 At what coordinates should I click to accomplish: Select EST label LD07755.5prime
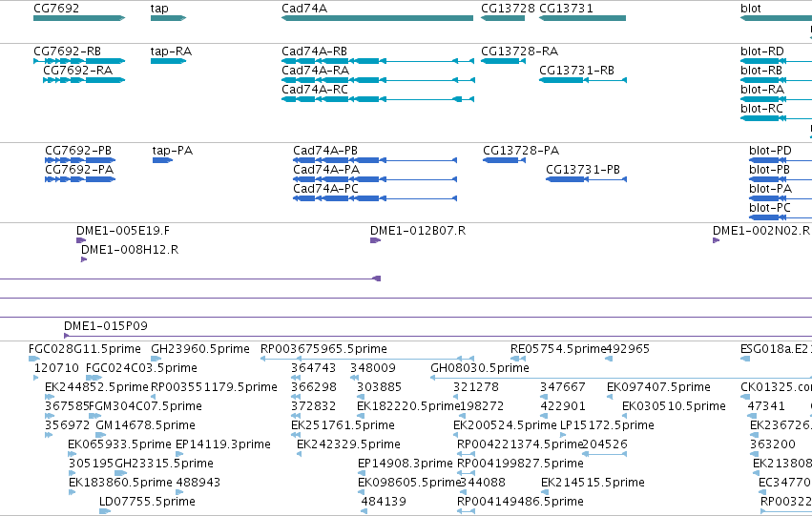(148, 502)
